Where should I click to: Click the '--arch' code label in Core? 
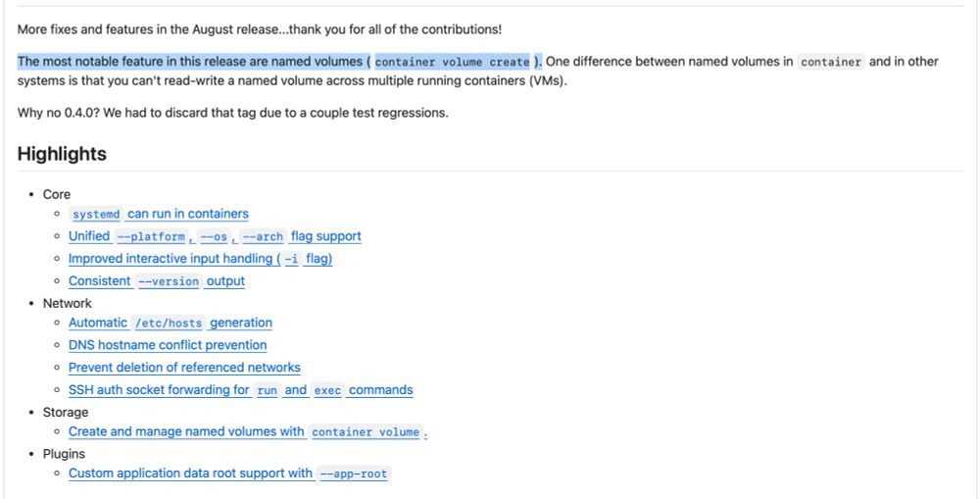(263, 237)
